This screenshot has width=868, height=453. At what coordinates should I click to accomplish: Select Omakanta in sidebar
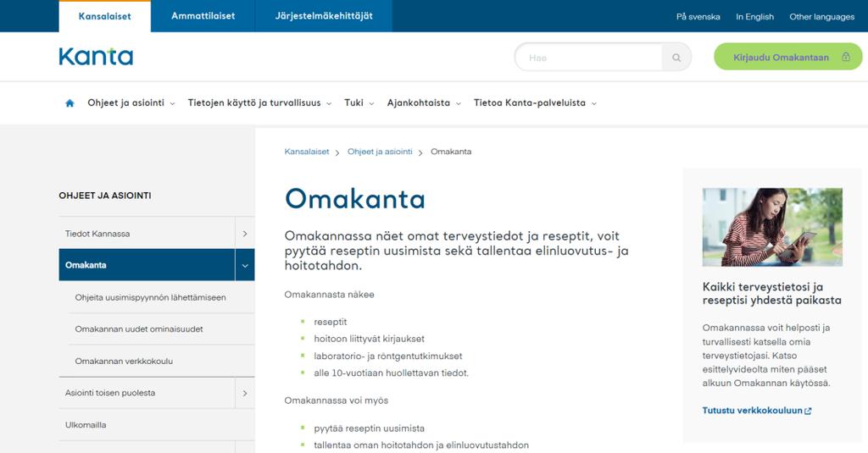click(x=147, y=265)
